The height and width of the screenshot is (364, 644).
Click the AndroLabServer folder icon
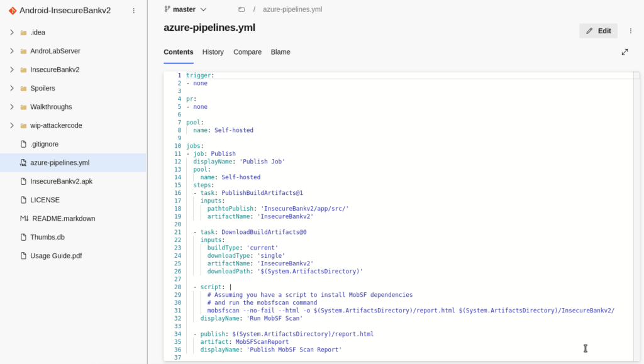pos(23,52)
